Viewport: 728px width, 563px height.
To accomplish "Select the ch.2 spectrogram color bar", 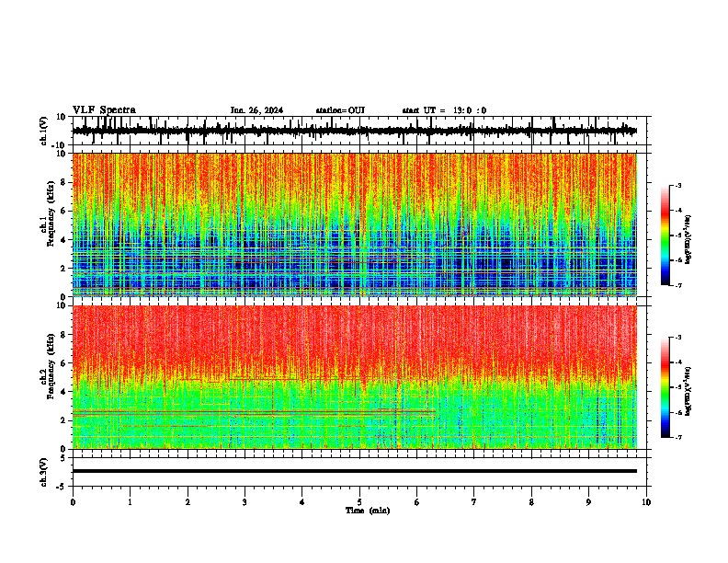I will [665, 387].
